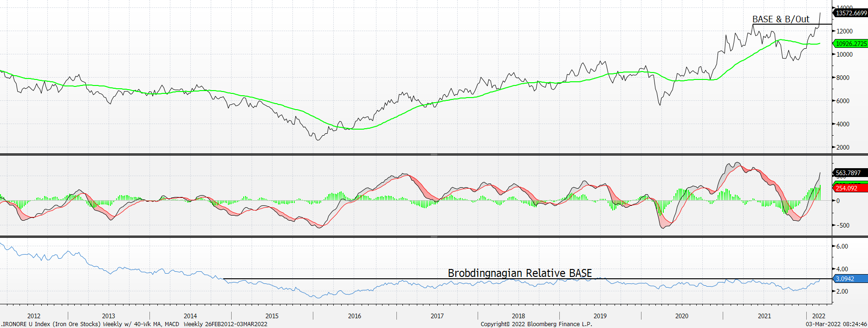868x328 pixels.
Task: Click the 10000 price axis label
Action: (844, 54)
